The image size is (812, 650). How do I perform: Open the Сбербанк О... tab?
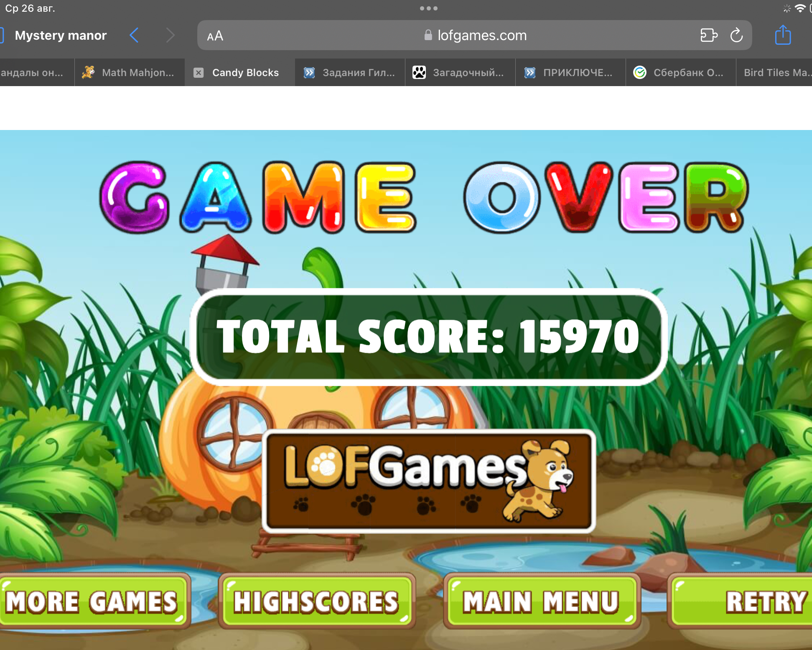click(x=681, y=72)
